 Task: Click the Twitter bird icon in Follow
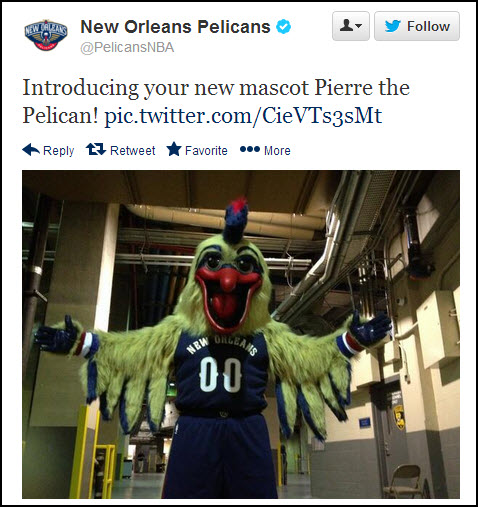pos(392,26)
